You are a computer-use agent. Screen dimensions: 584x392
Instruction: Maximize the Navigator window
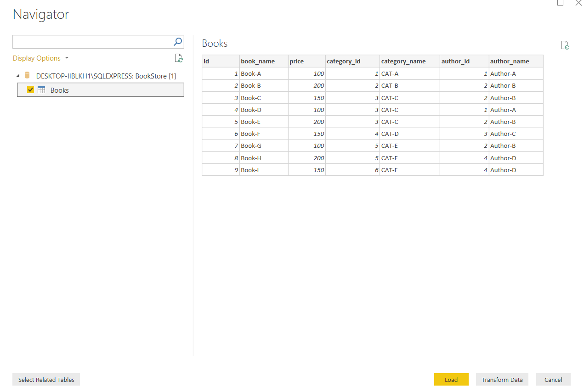point(560,3)
